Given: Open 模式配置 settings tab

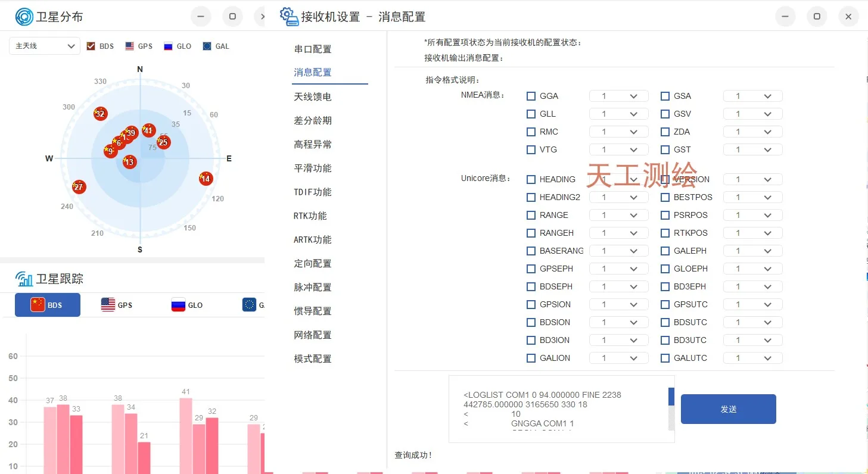Looking at the screenshot, I should tap(313, 358).
